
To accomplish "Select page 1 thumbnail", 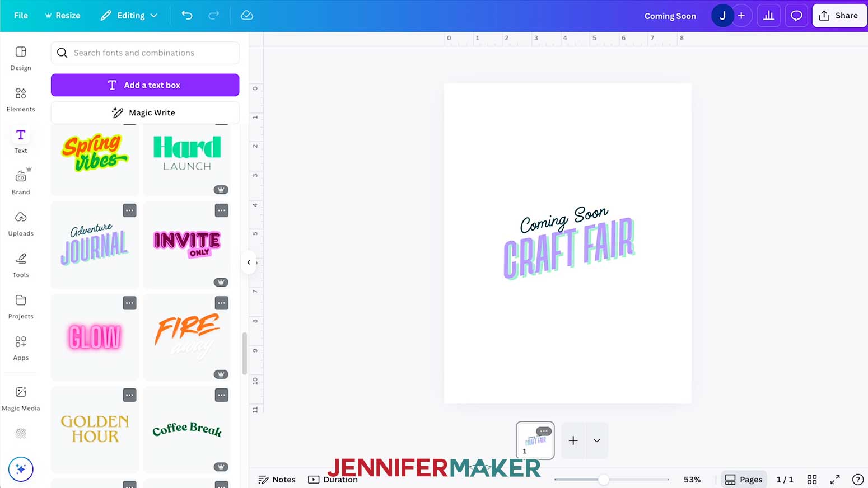I will (535, 440).
